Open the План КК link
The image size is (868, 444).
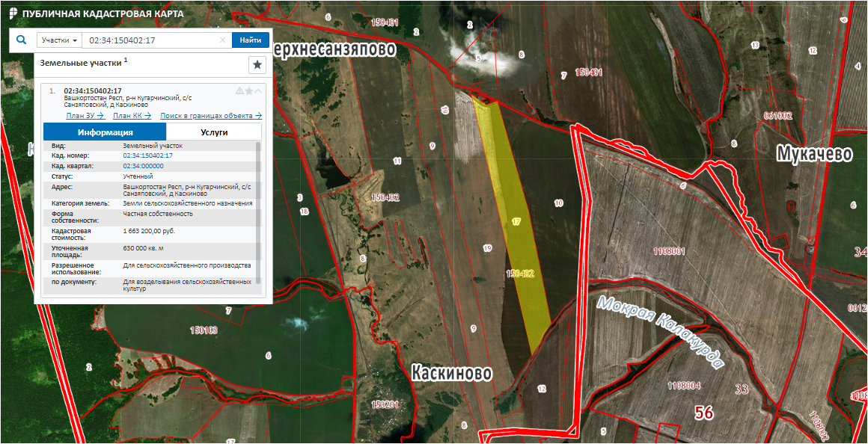(x=132, y=115)
